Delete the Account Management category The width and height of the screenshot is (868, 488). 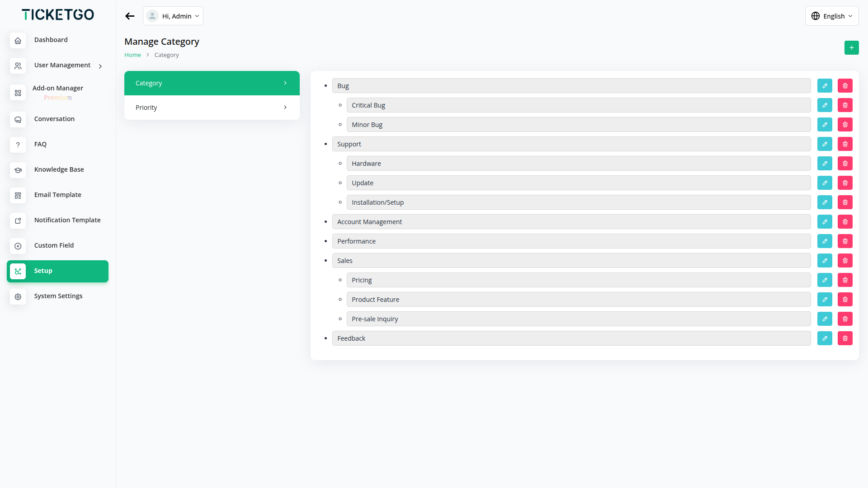[x=845, y=222]
